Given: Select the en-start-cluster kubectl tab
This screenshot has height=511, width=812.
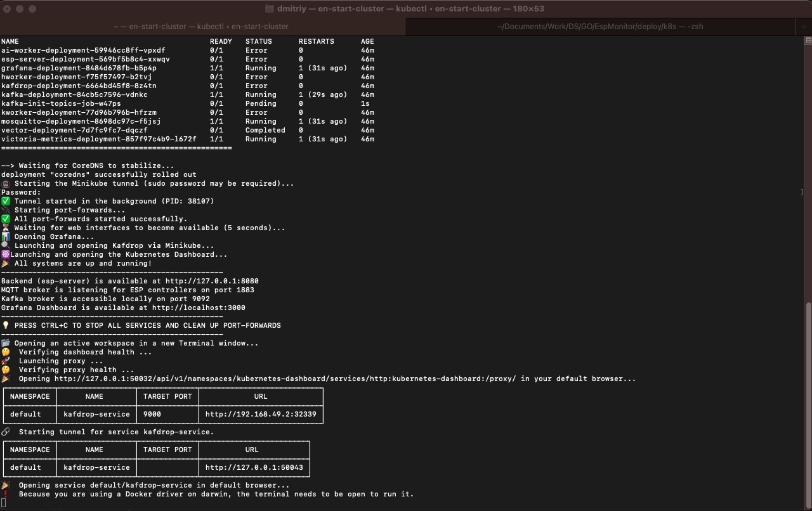Looking at the screenshot, I should (x=202, y=27).
